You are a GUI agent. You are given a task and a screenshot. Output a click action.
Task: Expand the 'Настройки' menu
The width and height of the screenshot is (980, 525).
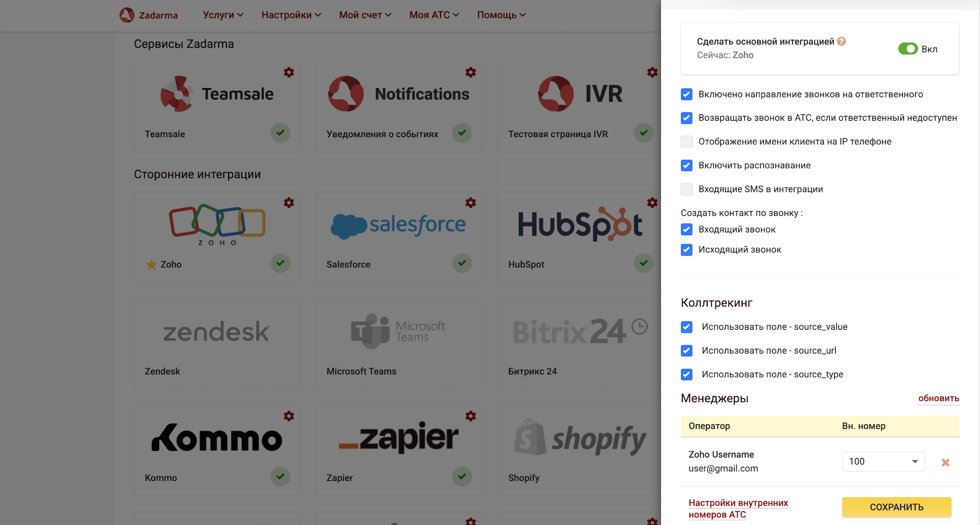pos(291,15)
